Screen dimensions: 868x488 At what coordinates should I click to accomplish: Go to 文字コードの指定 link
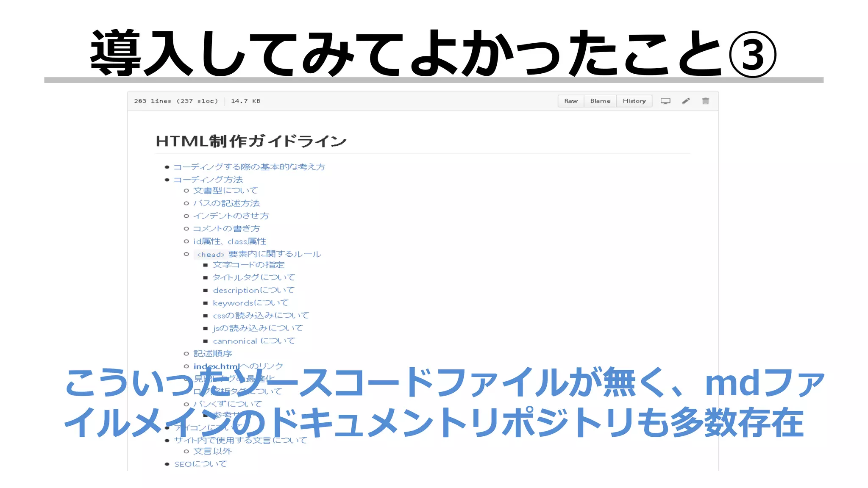click(x=248, y=265)
